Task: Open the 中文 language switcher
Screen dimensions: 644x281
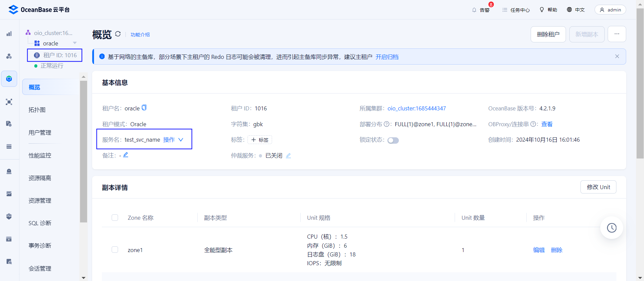Action: tap(576, 10)
